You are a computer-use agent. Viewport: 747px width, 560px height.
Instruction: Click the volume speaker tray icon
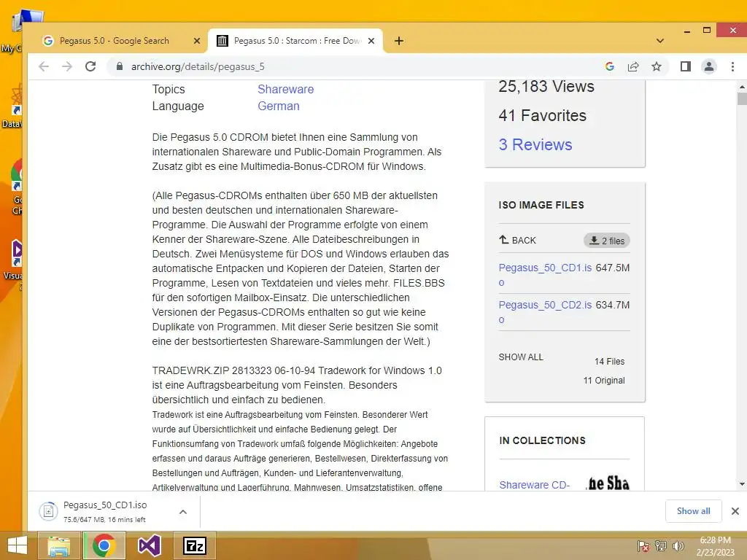tap(678, 546)
